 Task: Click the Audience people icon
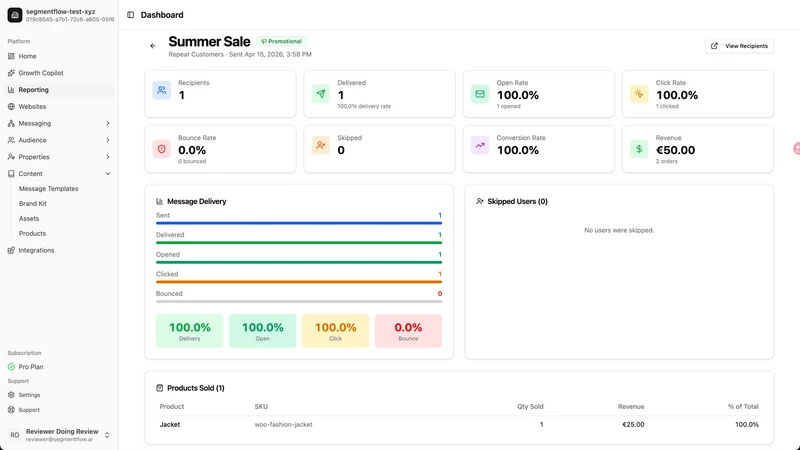(x=11, y=140)
